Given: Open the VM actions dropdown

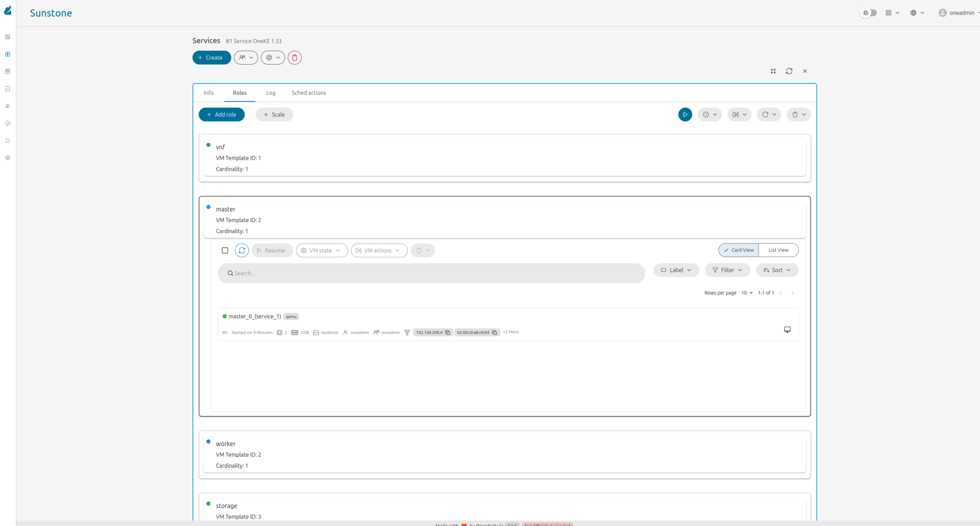Looking at the screenshot, I should coord(378,250).
